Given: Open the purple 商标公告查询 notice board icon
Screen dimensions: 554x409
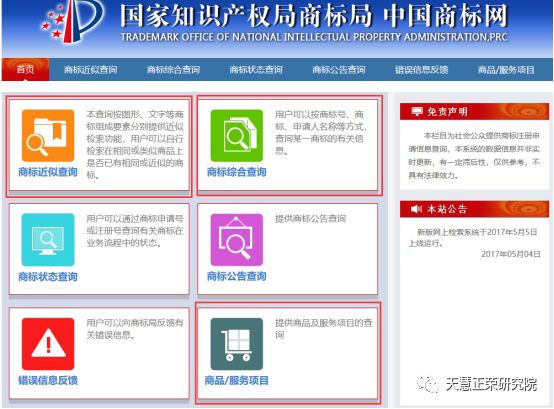Looking at the screenshot, I should click(237, 240).
